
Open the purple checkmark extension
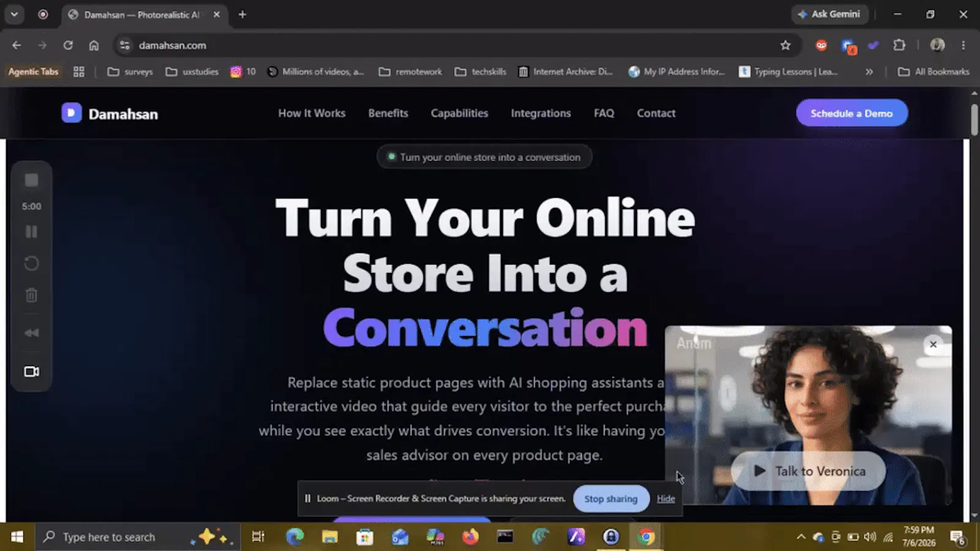[873, 45]
